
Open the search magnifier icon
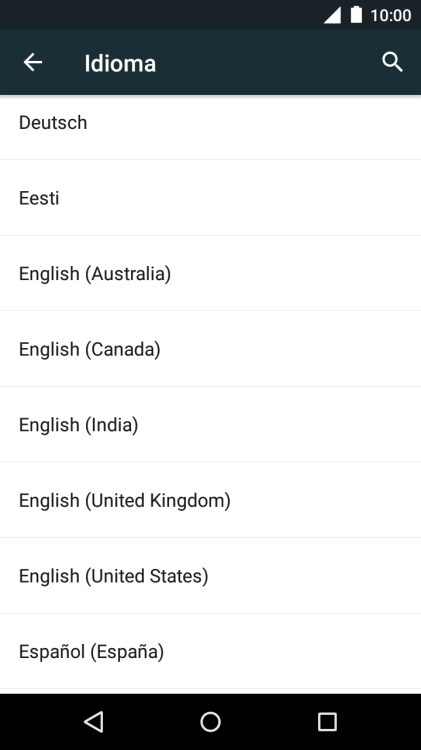(392, 62)
